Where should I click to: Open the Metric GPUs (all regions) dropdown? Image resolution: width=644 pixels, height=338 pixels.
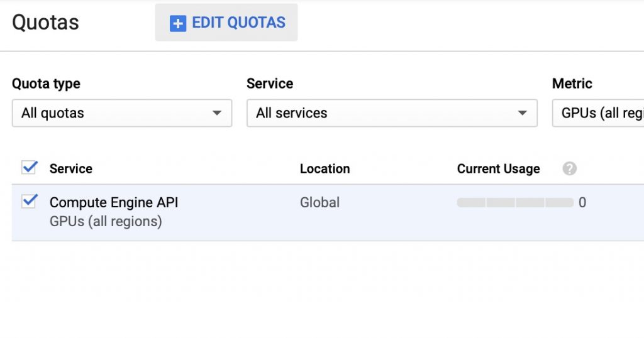coord(598,113)
